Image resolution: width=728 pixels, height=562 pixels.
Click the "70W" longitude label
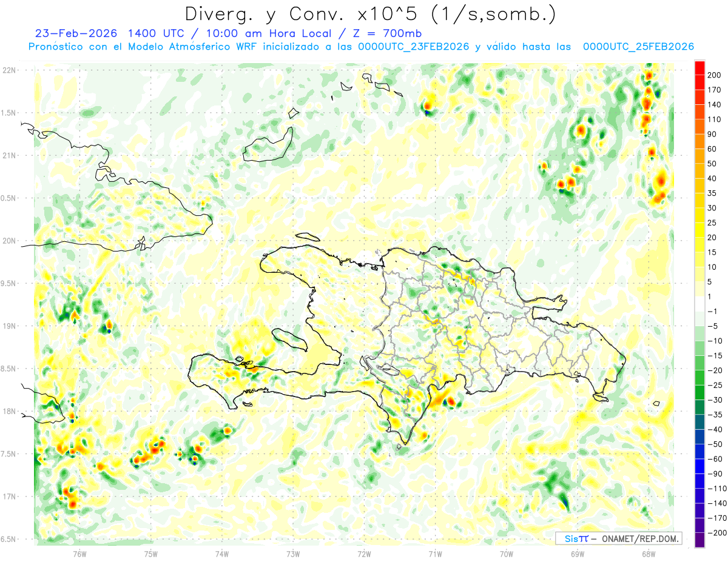[507, 554]
